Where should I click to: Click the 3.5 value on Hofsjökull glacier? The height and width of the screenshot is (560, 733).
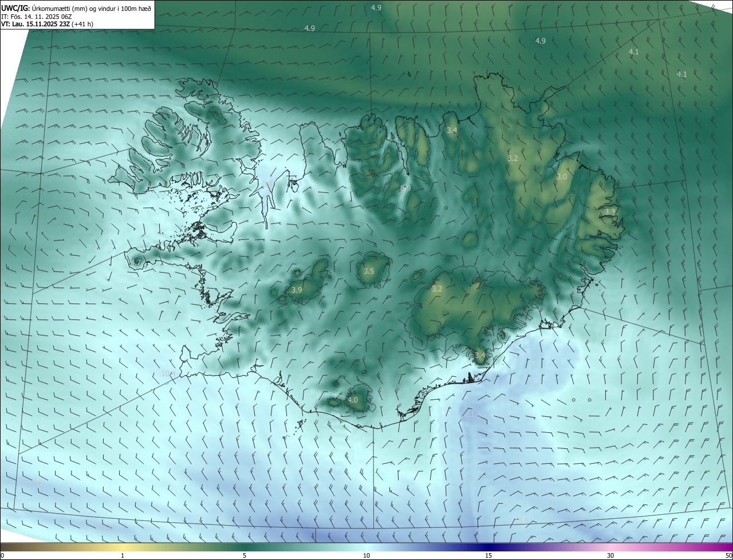369,271
